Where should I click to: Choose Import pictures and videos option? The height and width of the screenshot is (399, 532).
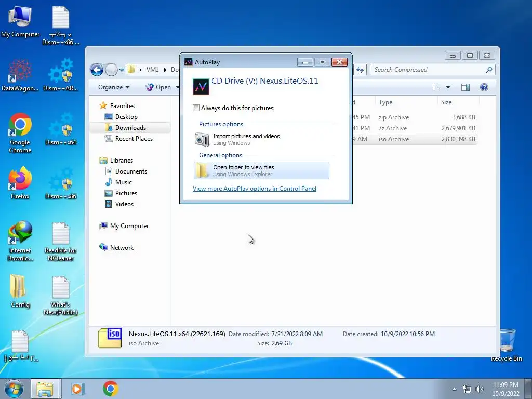[x=261, y=139]
